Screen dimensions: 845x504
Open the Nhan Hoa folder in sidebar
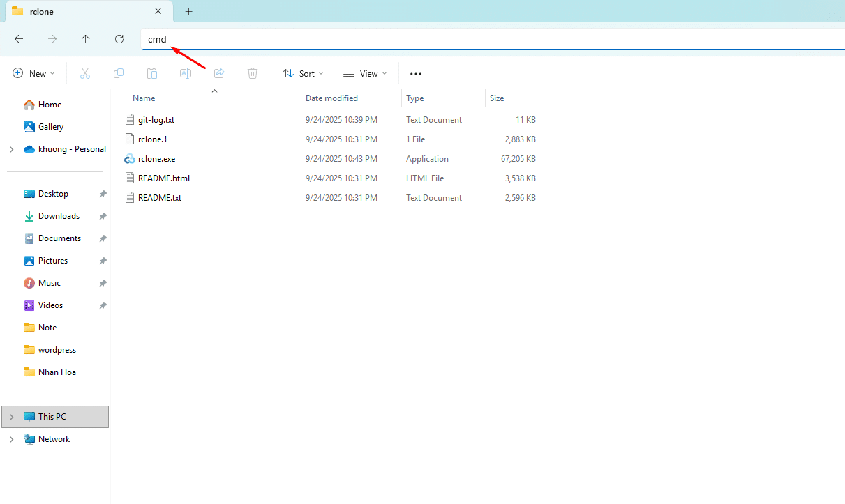[57, 372]
